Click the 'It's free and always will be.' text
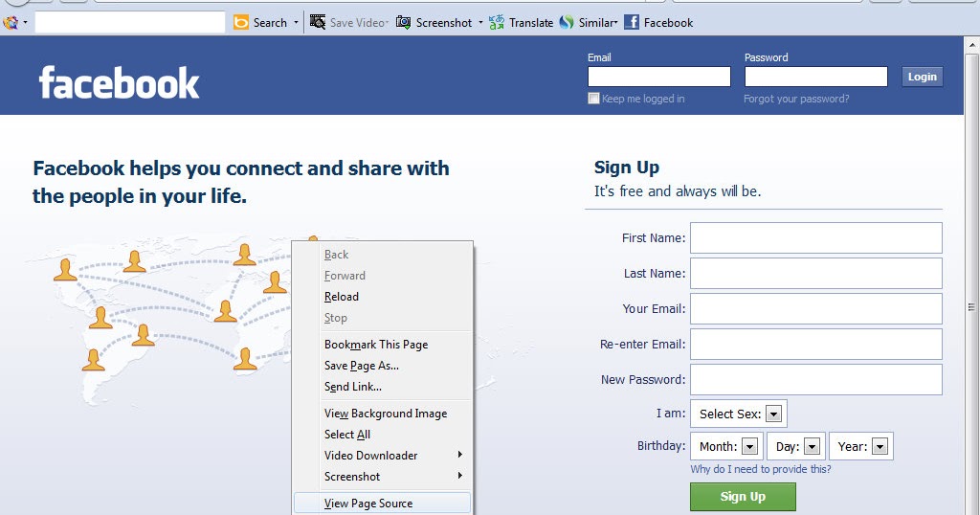 click(678, 191)
